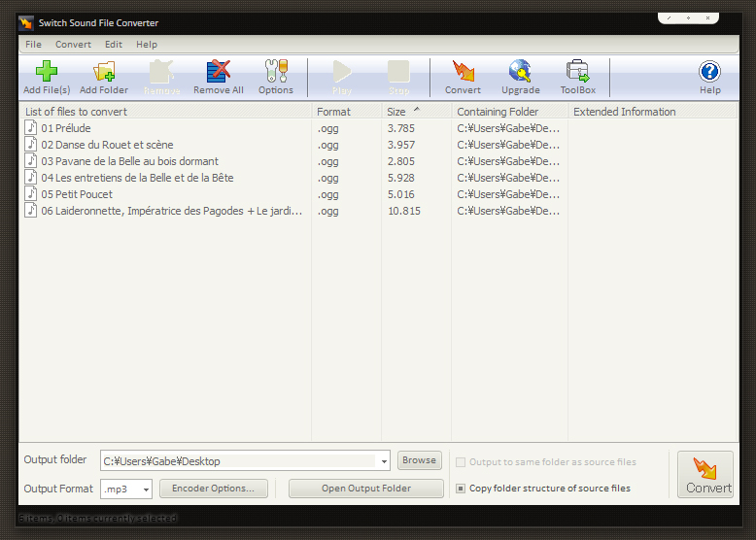Select the music note icon for 01 Prélude
This screenshot has width=756, height=540.
pos(31,127)
